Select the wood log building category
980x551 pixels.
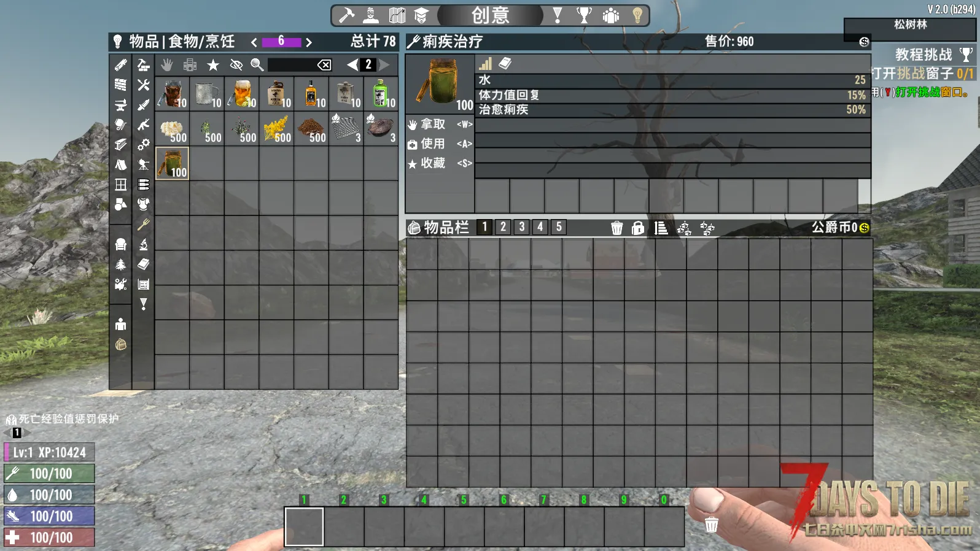pos(121,65)
